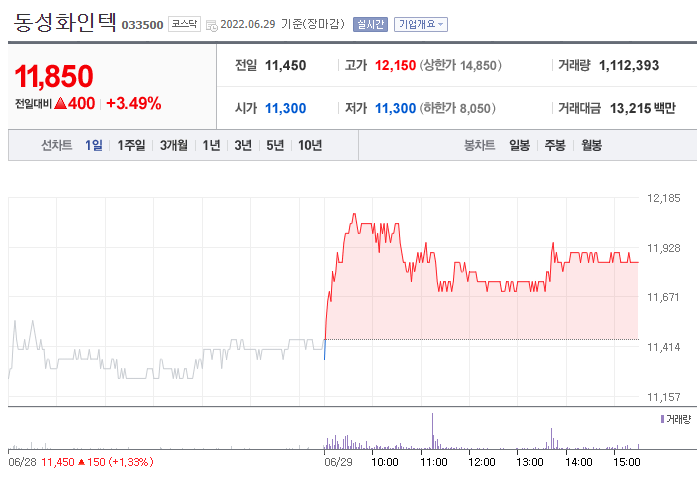The image size is (697, 482).
Task: Click the 12:00 time axis label
Action: pyautogui.click(x=481, y=462)
